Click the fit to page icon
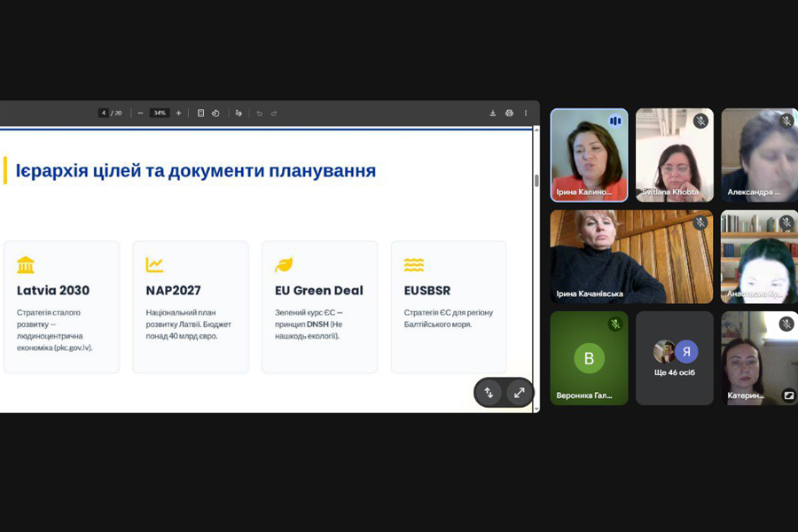 [x=201, y=113]
